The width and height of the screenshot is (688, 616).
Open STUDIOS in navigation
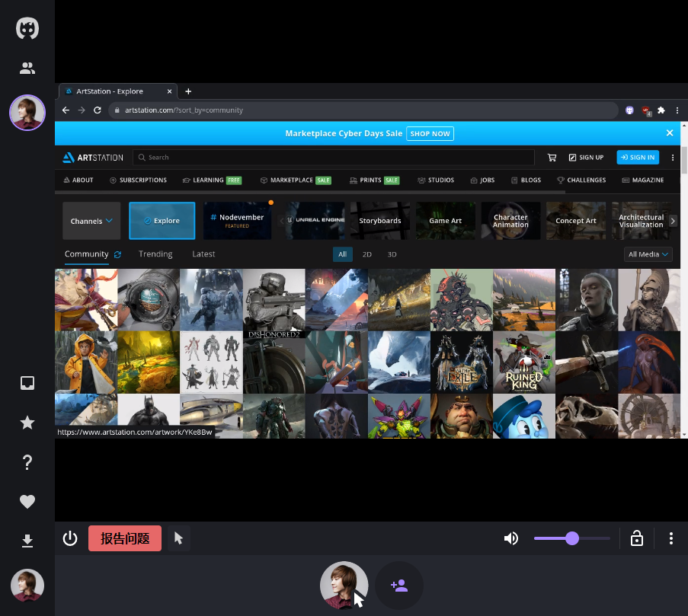coord(436,180)
